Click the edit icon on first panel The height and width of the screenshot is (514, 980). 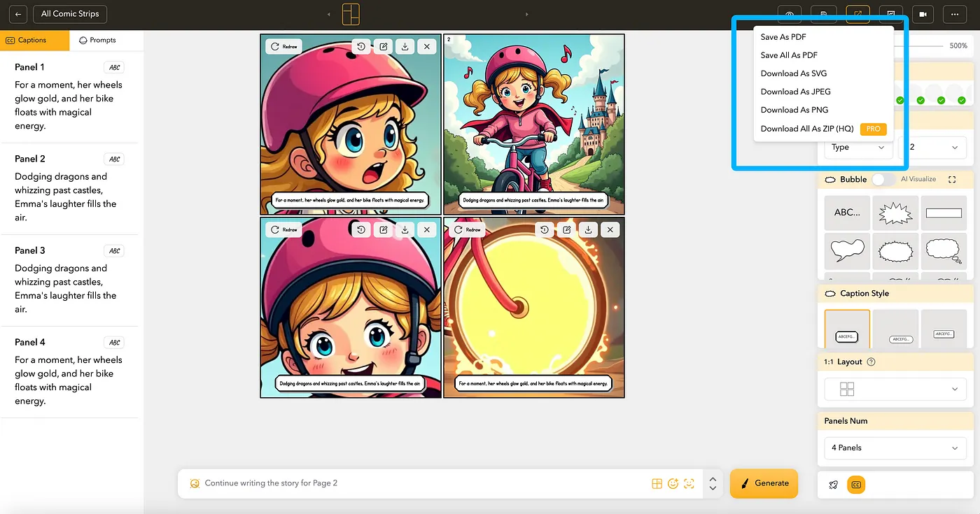[x=383, y=47]
